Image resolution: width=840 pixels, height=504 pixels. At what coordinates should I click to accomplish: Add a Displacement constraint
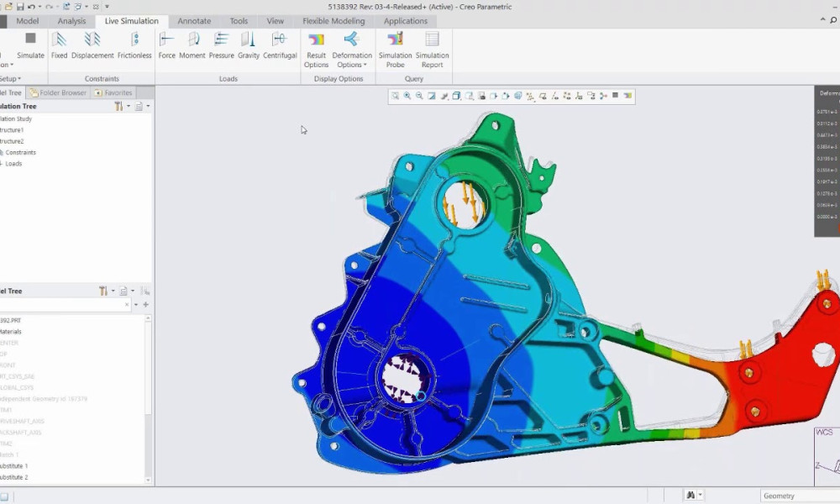(92, 45)
